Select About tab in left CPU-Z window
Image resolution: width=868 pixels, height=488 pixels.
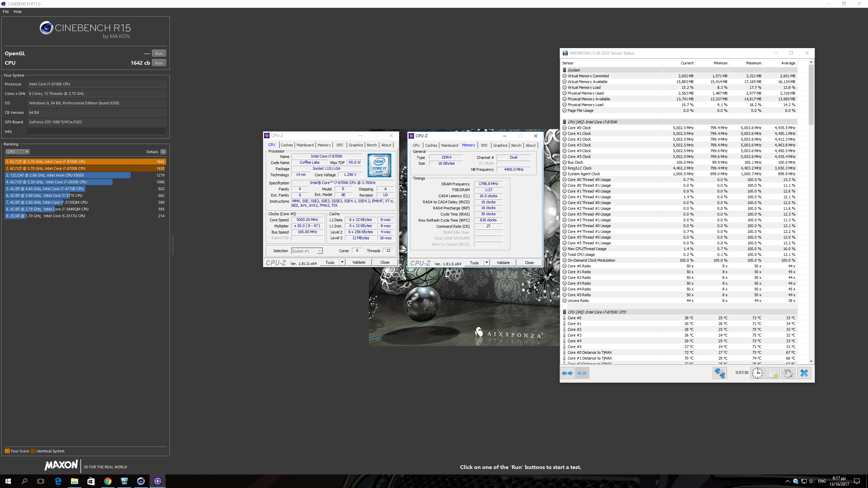(386, 145)
